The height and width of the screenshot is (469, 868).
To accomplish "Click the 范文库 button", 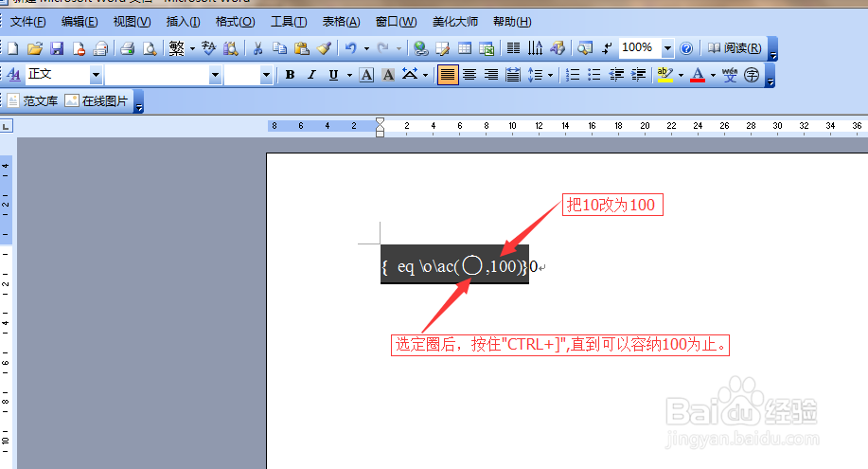I will [x=33, y=100].
